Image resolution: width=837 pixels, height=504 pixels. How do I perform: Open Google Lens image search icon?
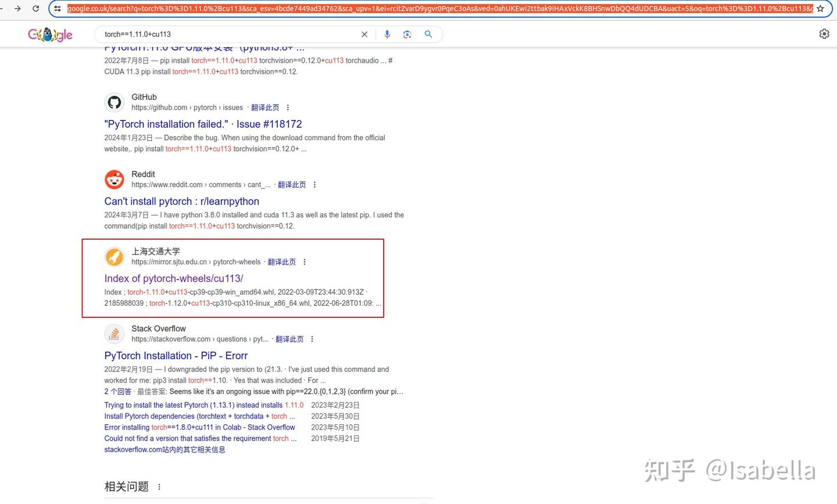pyautogui.click(x=407, y=34)
